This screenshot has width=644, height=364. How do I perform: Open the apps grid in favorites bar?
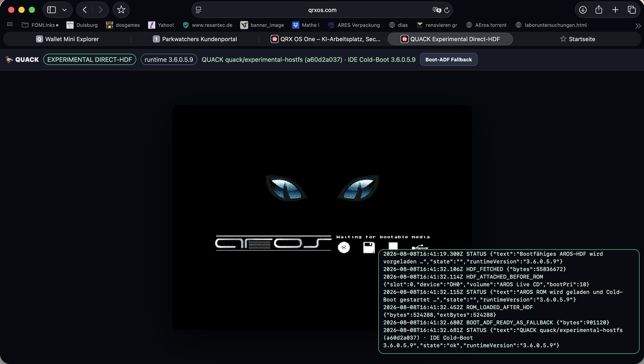[10, 25]
